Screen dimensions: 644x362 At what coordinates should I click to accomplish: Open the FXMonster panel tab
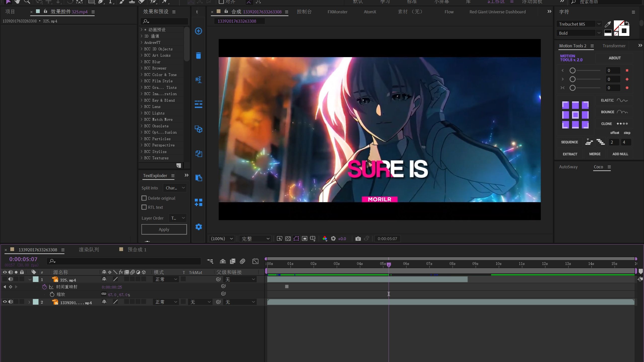337,12
